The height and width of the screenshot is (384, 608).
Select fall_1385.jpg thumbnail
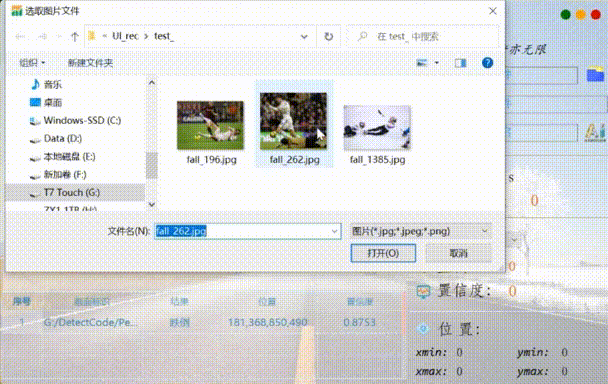377,127
